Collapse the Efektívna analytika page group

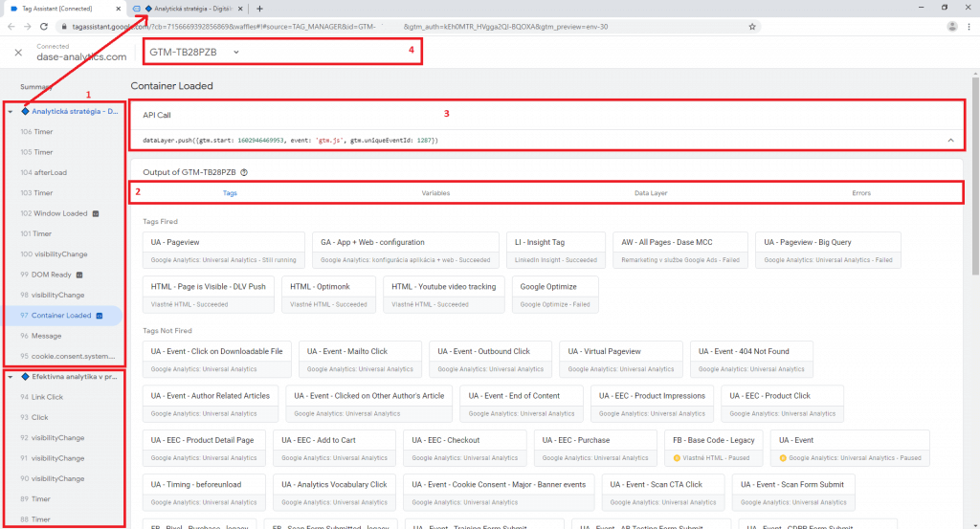tap(11, 377)
